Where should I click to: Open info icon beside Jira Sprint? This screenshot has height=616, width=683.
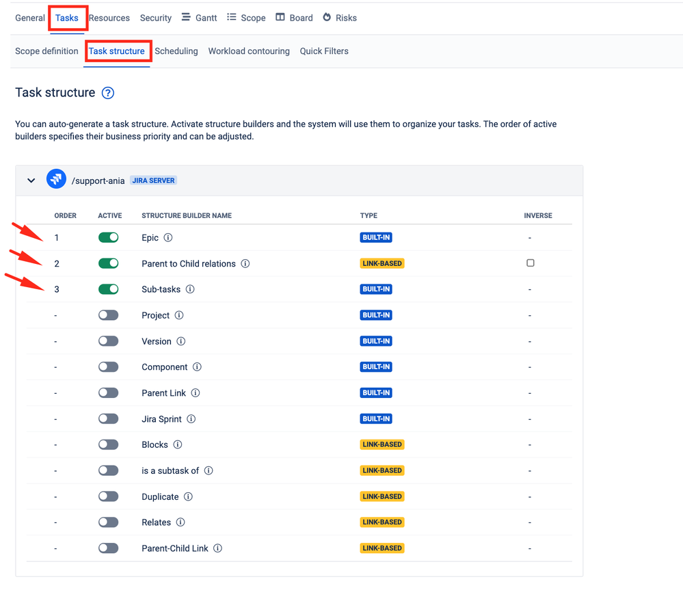pyautogui.click(x=191, y=418)
